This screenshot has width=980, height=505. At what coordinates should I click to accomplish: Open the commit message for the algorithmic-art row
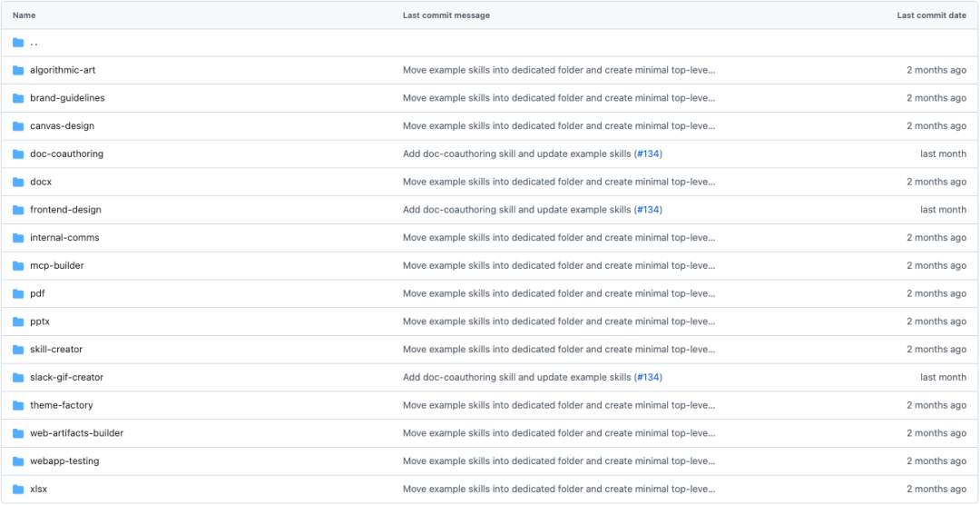[558, 70]
